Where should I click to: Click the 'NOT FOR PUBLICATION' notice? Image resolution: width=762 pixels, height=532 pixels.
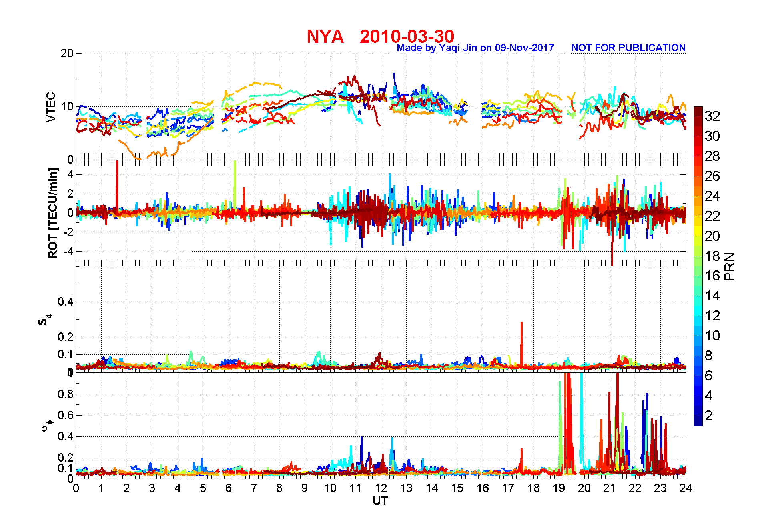(628, 48)
